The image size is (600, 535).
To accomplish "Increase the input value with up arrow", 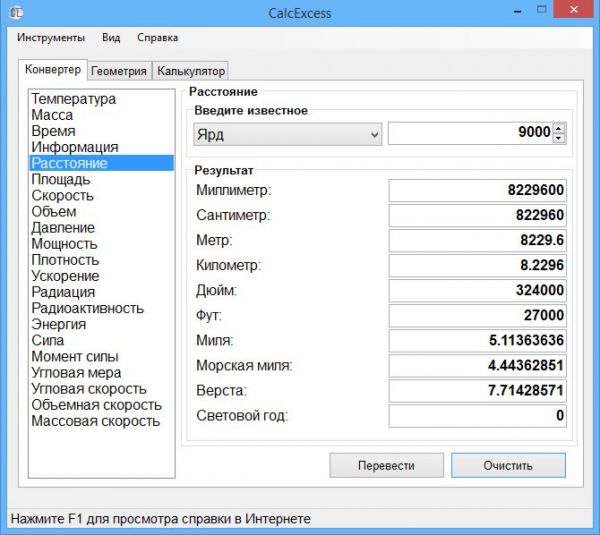I will coord(558,128).
